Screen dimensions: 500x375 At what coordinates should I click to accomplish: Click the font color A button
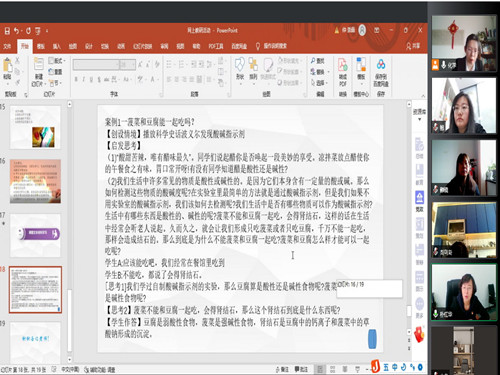point(153,79)
